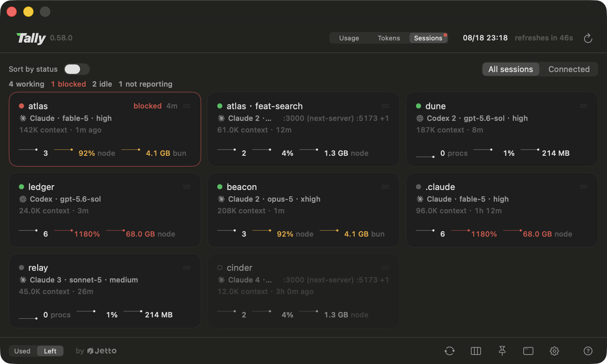Click the Codex icon on ledger card

click(23, 199)
